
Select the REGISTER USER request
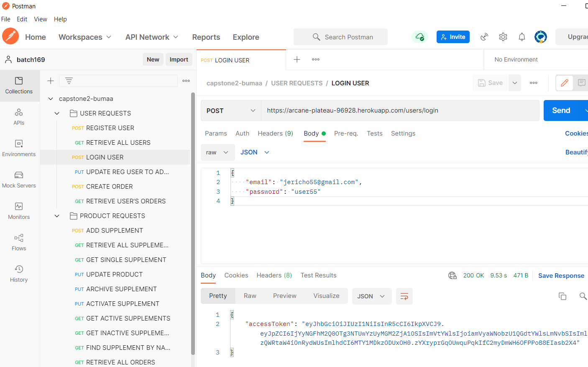[110, 128]
